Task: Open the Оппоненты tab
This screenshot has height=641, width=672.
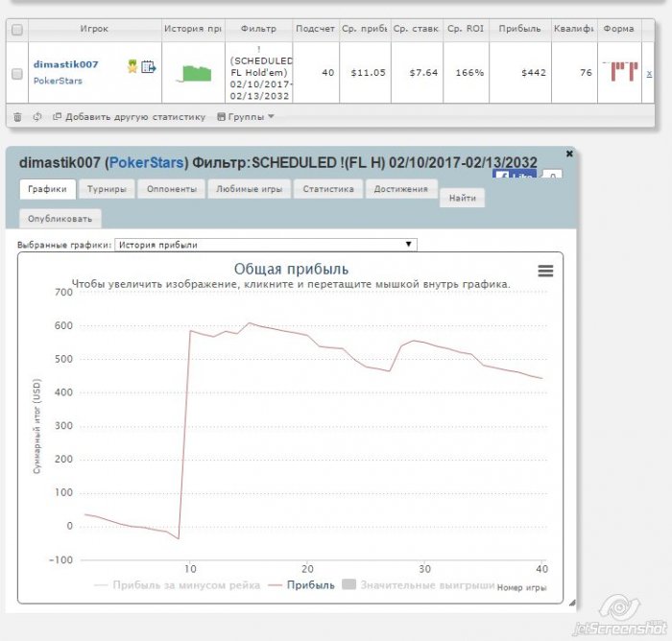Action: click(x=172, y=189)
